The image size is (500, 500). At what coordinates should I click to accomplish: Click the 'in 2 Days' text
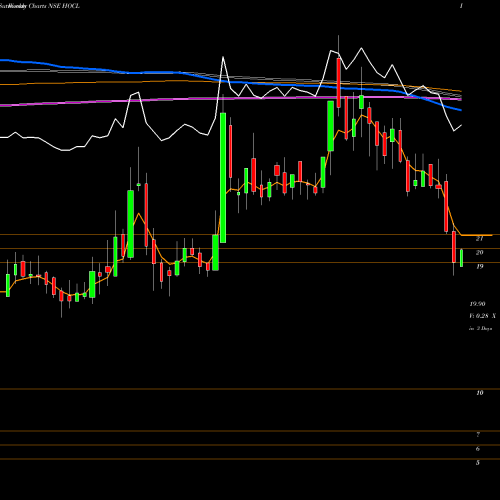[x=480, y=328]
